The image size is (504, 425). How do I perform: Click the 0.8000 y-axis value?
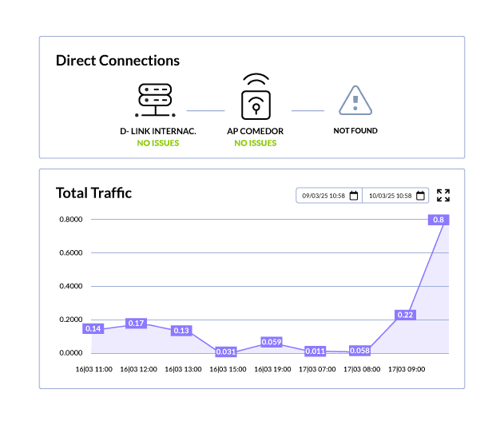(x=71, y=219)
